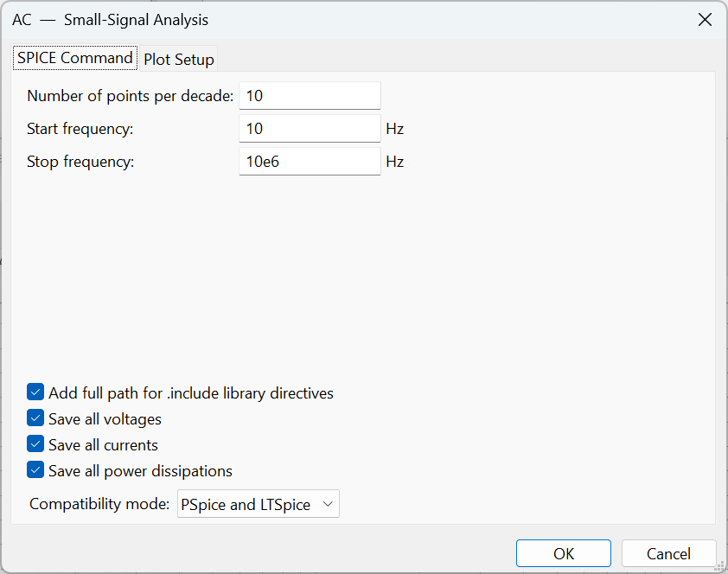
Task: Click the "Compatibility mode:" label text
Action: [x=99, y=504]
